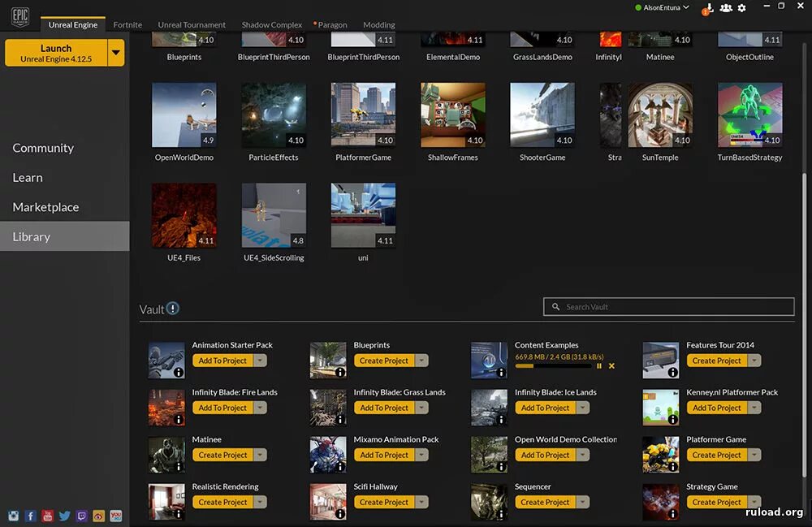
Task: Open the SunTemple project thumbnail
Action: pyautogui.click(x=660, y=115)
